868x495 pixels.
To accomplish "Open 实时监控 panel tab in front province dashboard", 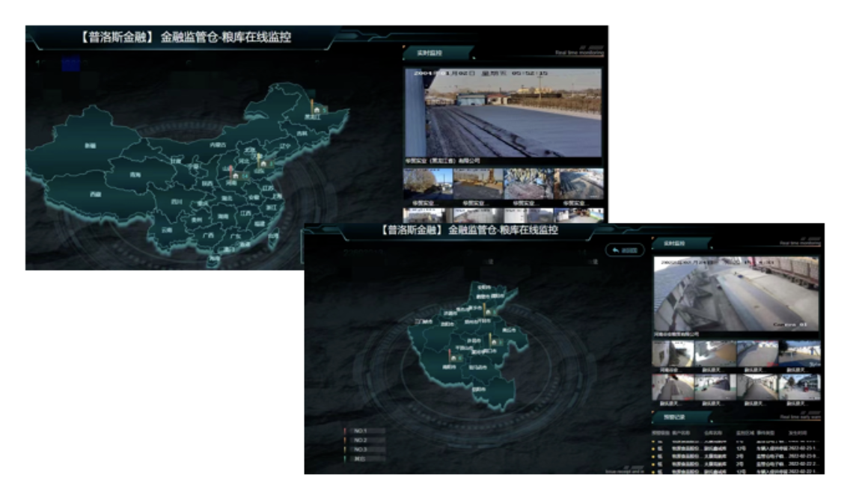I will [x=674, y=243].
